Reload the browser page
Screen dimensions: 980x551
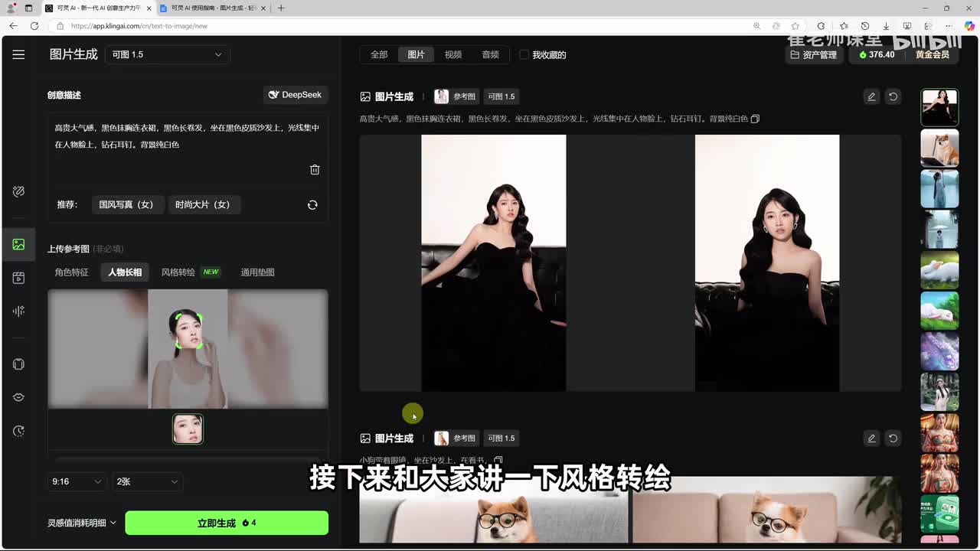(34, 25)
